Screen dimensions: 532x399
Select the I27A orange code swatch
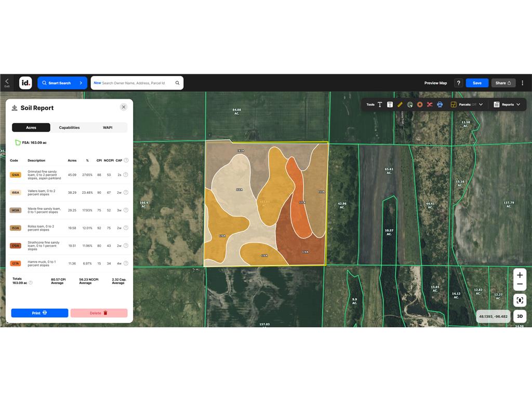16,263
